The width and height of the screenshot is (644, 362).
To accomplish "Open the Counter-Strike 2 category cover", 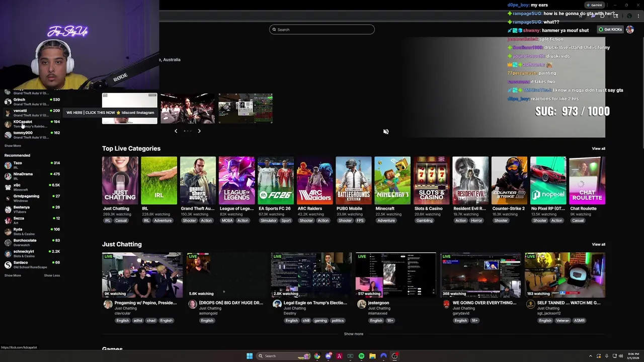I will (509, 180).
